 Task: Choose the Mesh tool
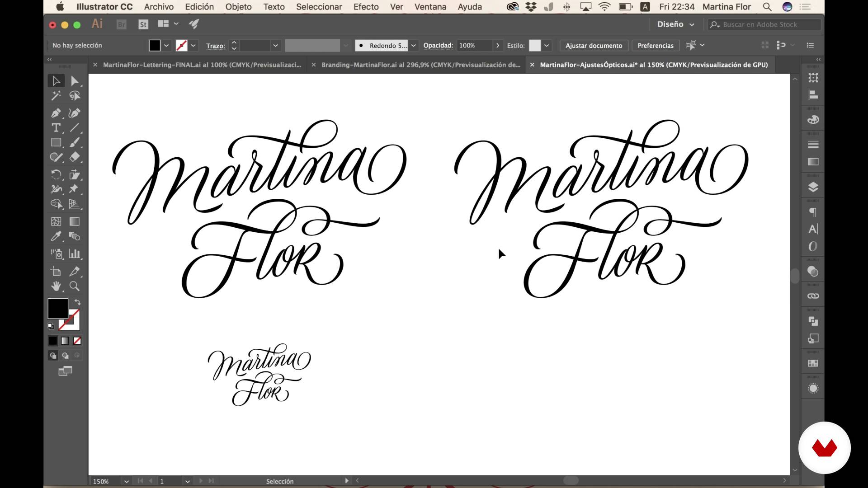click(x=56, y=221)
